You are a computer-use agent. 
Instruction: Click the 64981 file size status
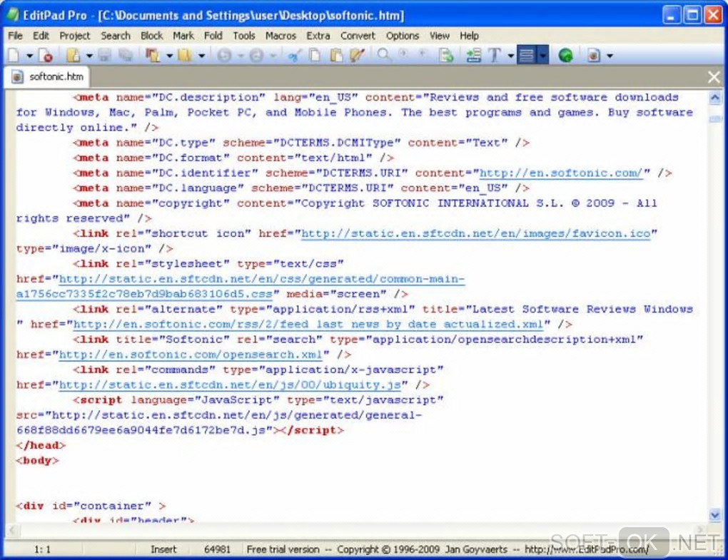coord(217,549)
